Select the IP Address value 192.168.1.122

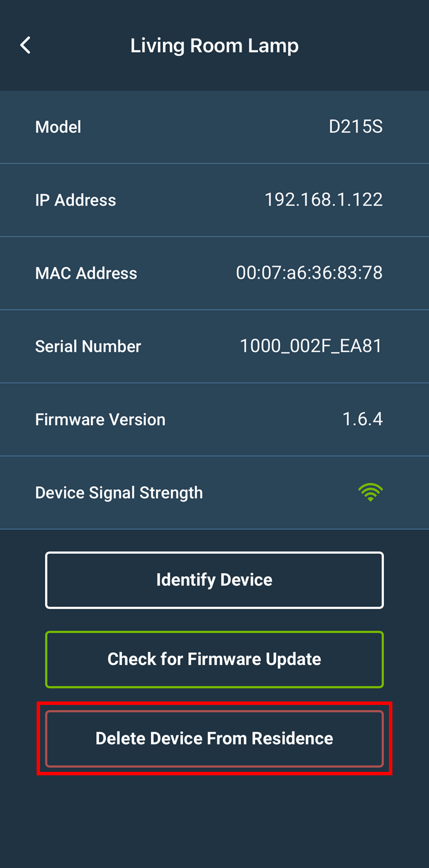pyautogui.click(x=323, y=200)
